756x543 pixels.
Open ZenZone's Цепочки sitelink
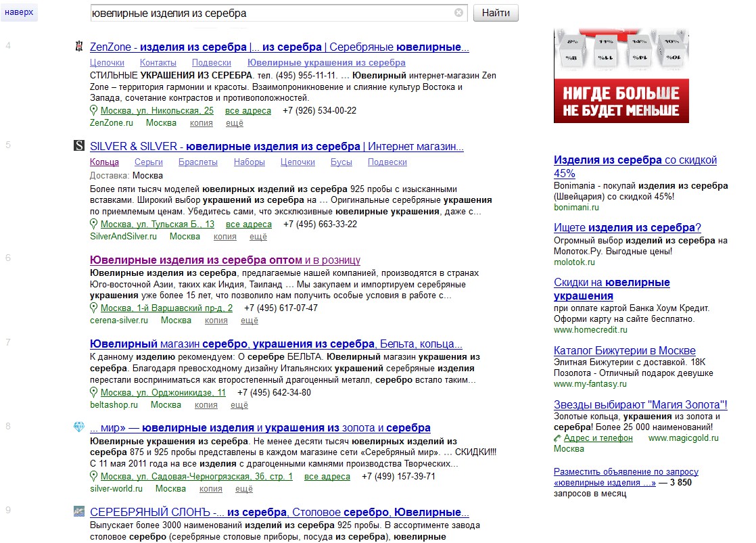[x=107, y=63]
